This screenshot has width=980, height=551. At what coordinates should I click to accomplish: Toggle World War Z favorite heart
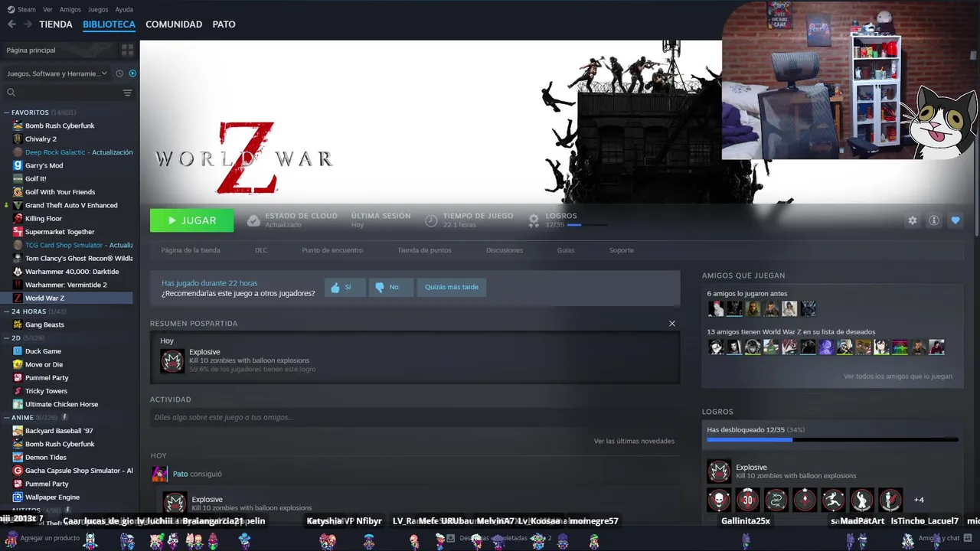click(x=955, y=220)
